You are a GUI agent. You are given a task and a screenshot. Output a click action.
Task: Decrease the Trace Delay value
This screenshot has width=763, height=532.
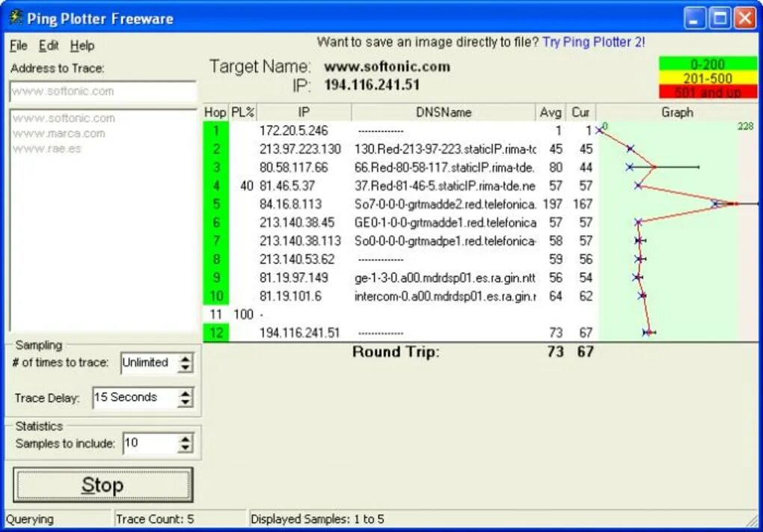185,403
